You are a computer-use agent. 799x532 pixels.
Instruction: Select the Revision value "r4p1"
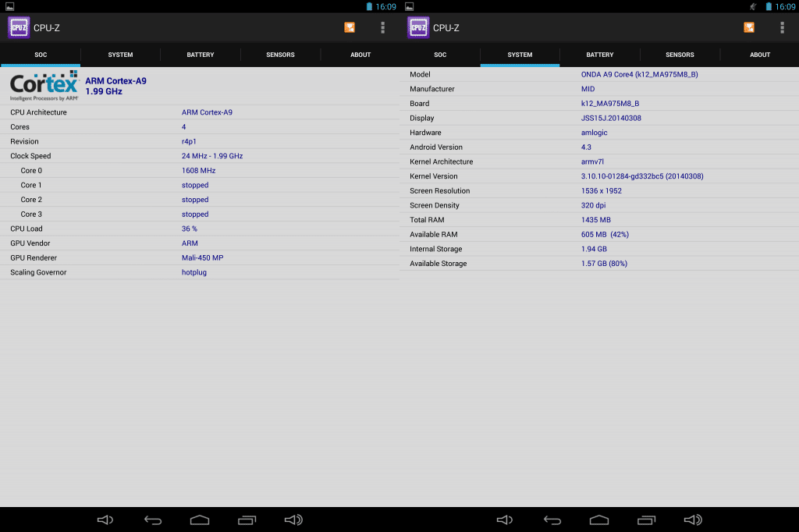(x=189, y=142)
